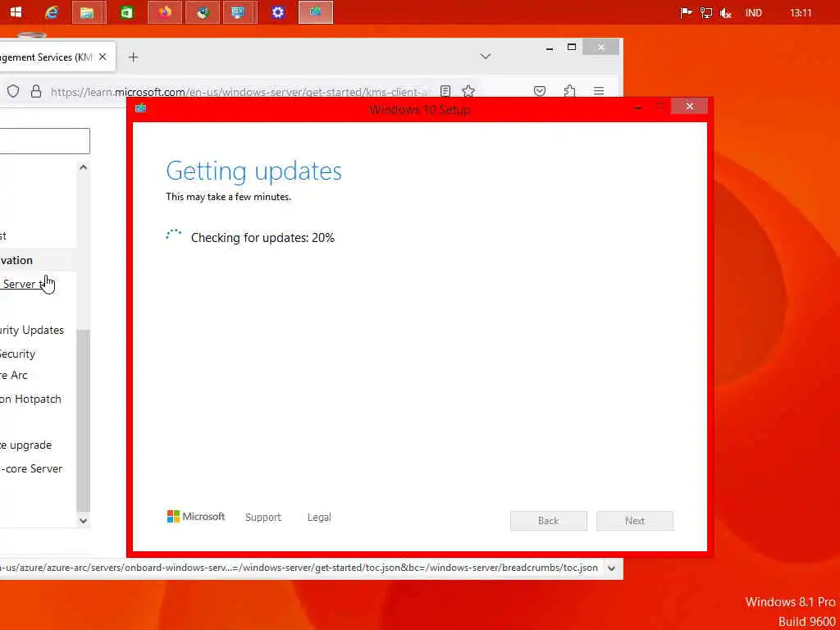The height and width of the screenshot is (630, 840).
Task: Open the 'on Hotpatch' sidebar item
Action: tap(30, 399)
